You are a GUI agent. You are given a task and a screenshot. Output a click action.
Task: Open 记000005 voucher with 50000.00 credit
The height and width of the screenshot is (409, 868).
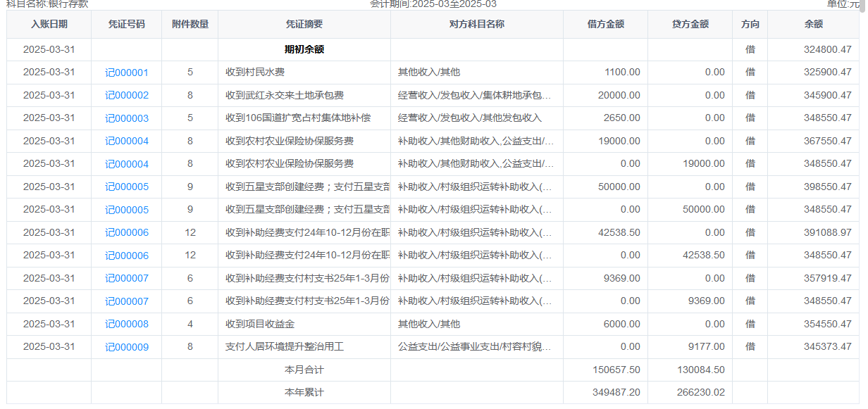click(x=127, y=210)
